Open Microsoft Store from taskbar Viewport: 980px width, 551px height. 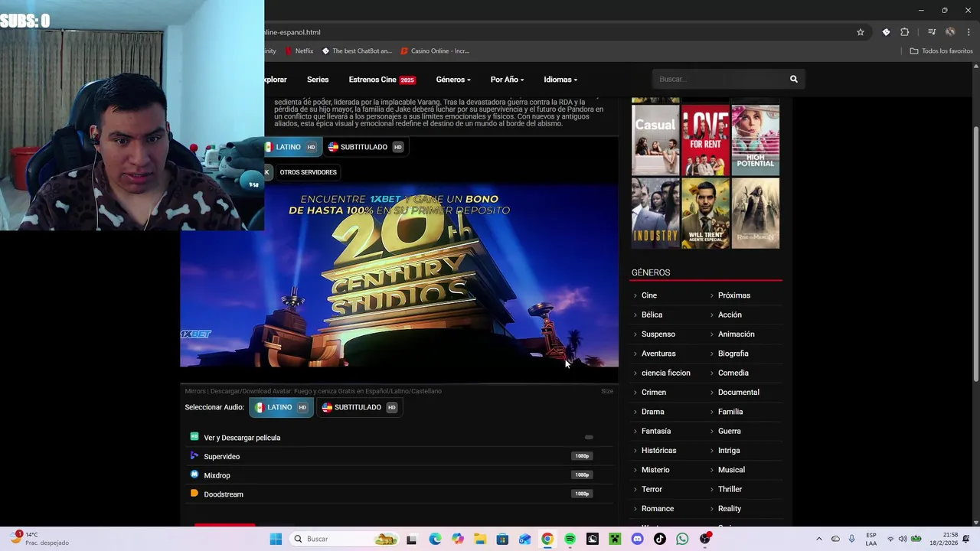[502, 539]
